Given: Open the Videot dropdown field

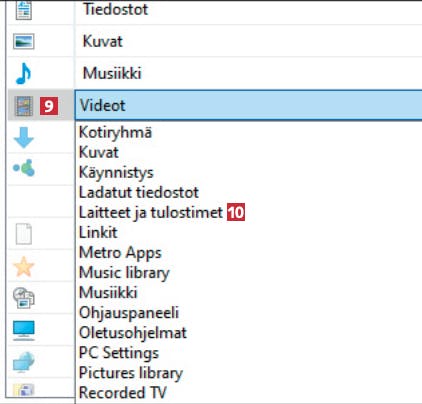Looking at the screenshot, I should coord(249,105).
